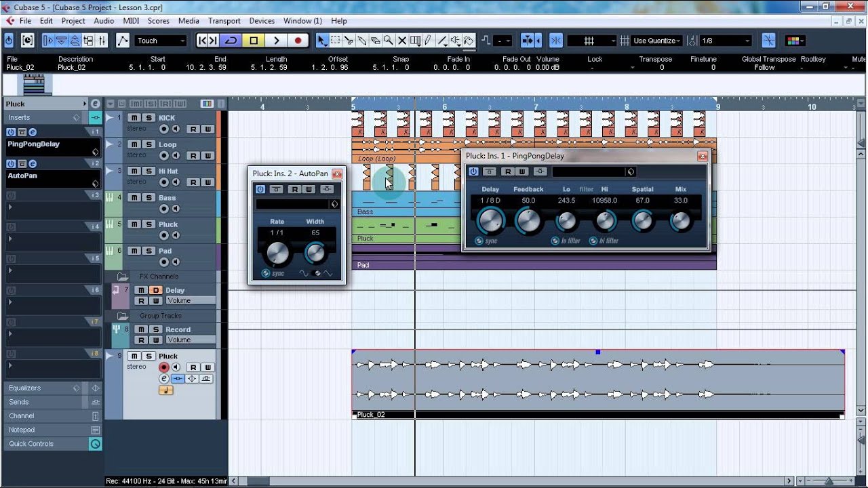This screenshot has height=488, width=868.
Task: Open the Transport menu
Action: [x=224, y=21]
